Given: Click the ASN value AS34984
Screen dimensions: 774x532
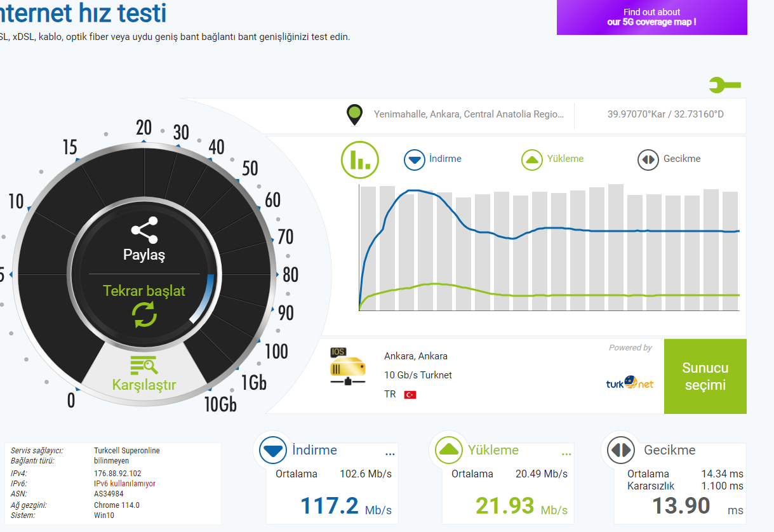Looking at the screenshot, I should pos(109,494).
